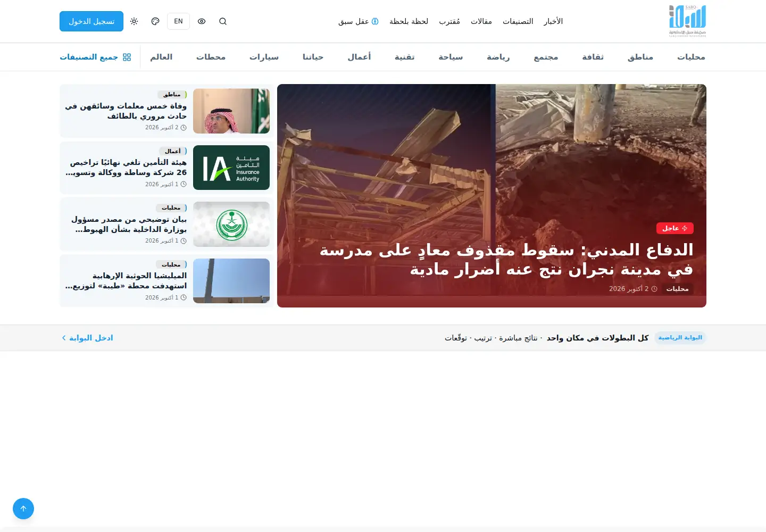Image resolution: width=766 pixels, height=532 pixels.
Task: Select the محليات category tab
Action: (691, 57)
